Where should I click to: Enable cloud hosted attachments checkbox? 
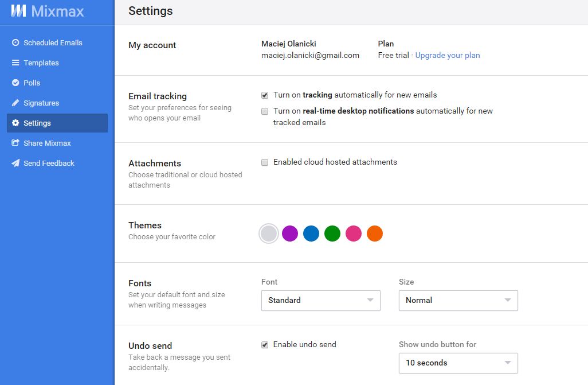(265, 162)
